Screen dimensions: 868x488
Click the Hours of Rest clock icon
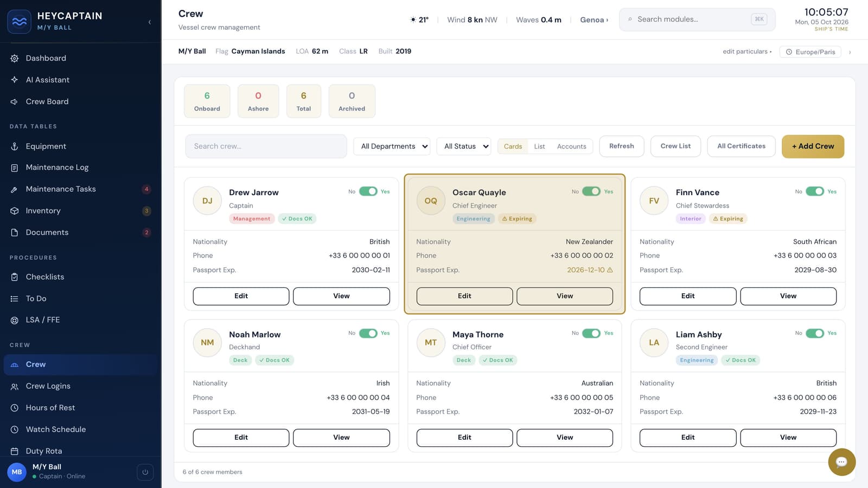[x=15, y=408]
